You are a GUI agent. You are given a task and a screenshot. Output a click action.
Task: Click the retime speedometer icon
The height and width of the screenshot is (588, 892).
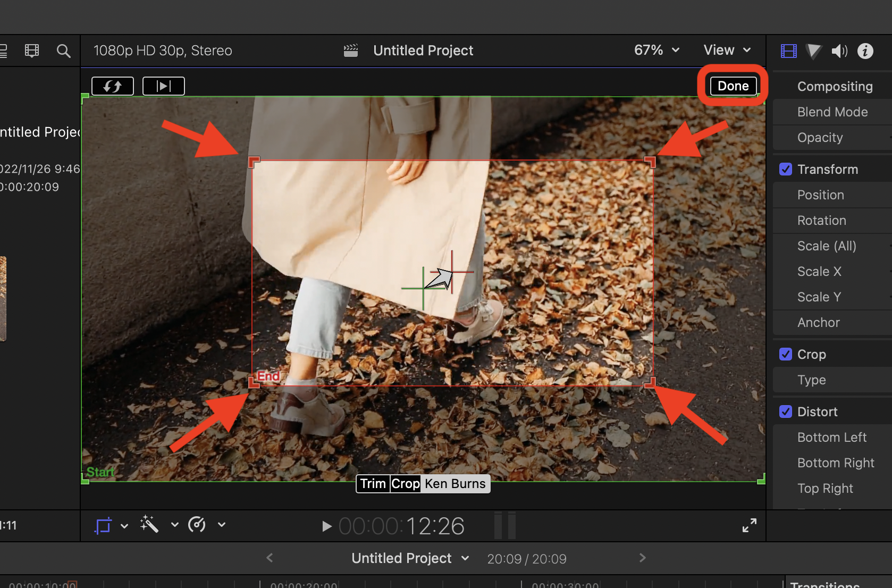[x=197, y=525]
